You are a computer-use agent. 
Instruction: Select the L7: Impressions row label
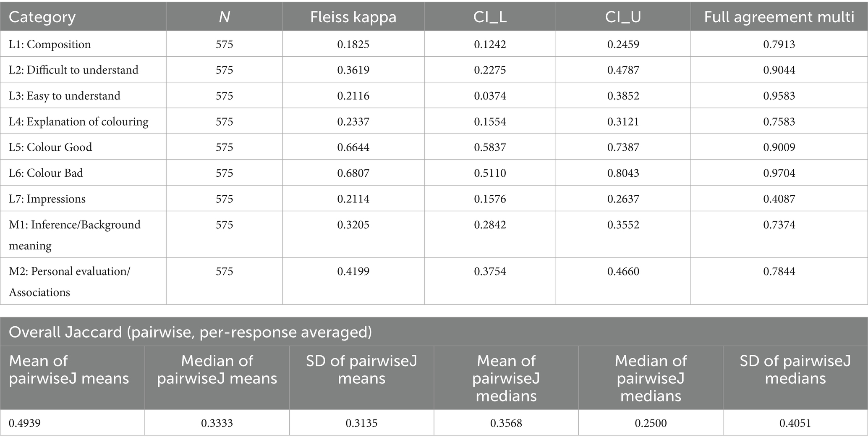point(47,199)
